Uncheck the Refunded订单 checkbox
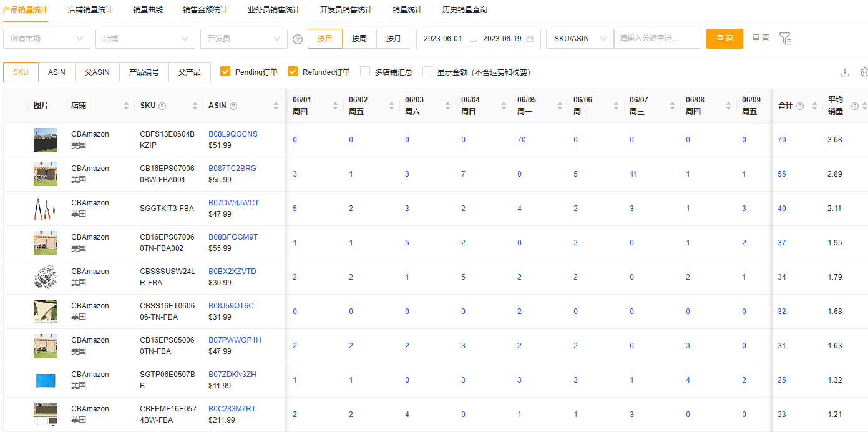Viewport: 868px width, 432px height. [293, 72]
